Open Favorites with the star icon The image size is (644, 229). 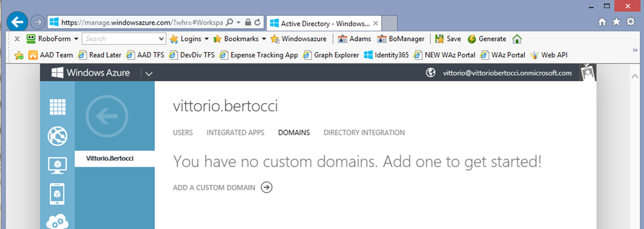click(616, 22)
